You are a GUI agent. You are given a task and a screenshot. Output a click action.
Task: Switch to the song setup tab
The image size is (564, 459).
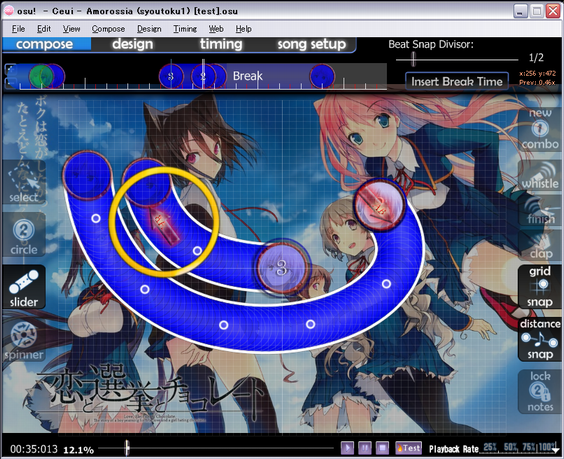[311, 44]
